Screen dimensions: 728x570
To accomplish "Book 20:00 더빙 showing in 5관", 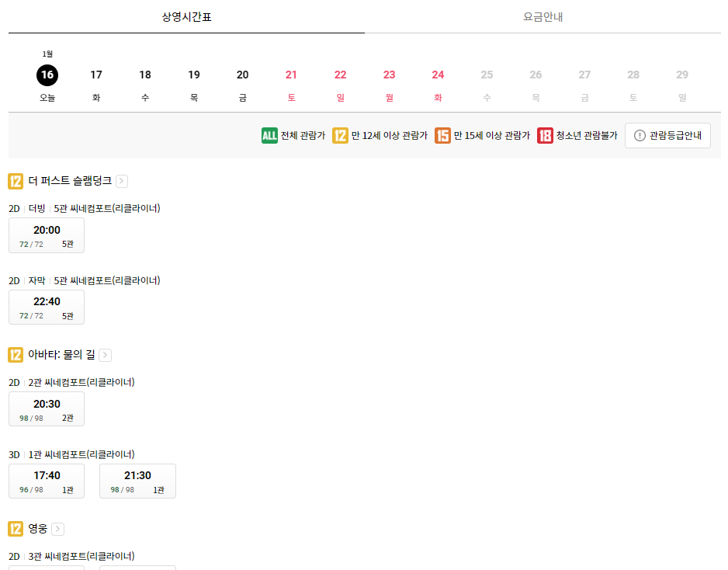I will (x=47, y=235).
